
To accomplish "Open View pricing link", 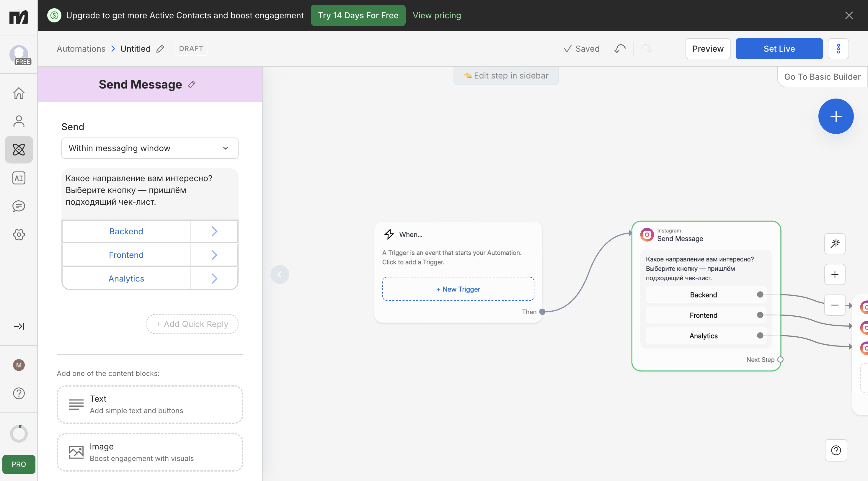I will click(437, 16).
